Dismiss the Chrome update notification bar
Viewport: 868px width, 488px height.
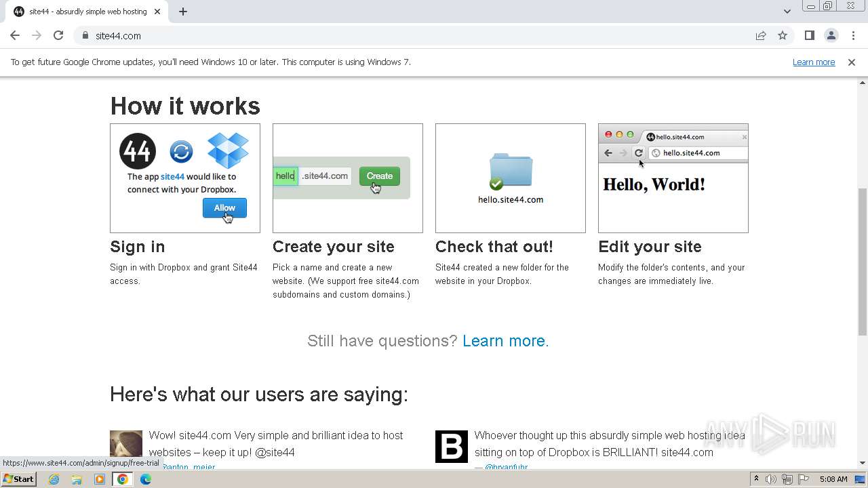[851, 62]
